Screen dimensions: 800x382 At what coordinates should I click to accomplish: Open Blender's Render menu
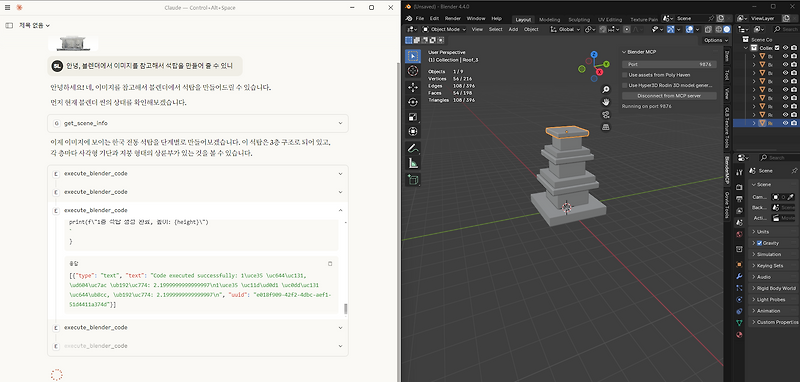[453, 19]
